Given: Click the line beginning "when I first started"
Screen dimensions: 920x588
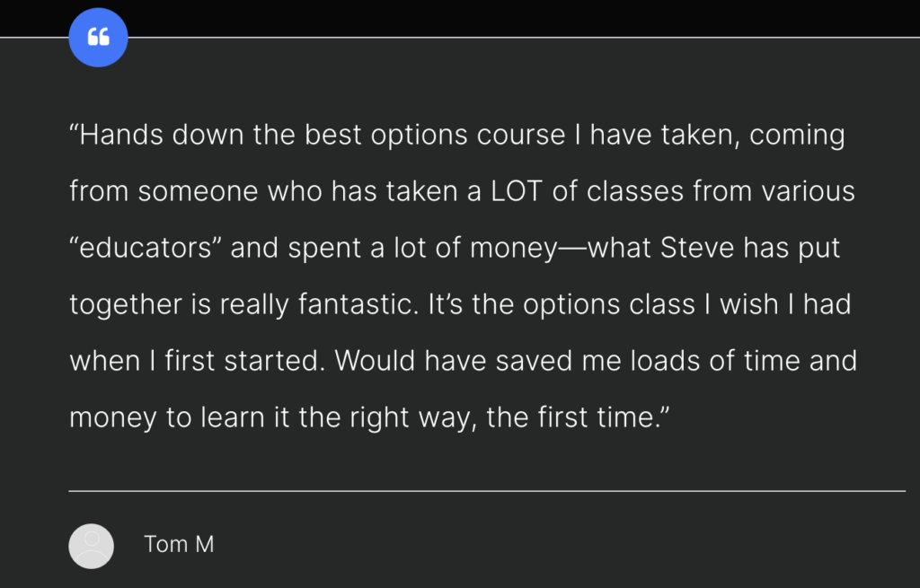Looking at the screenshot, I should (463, 361).
